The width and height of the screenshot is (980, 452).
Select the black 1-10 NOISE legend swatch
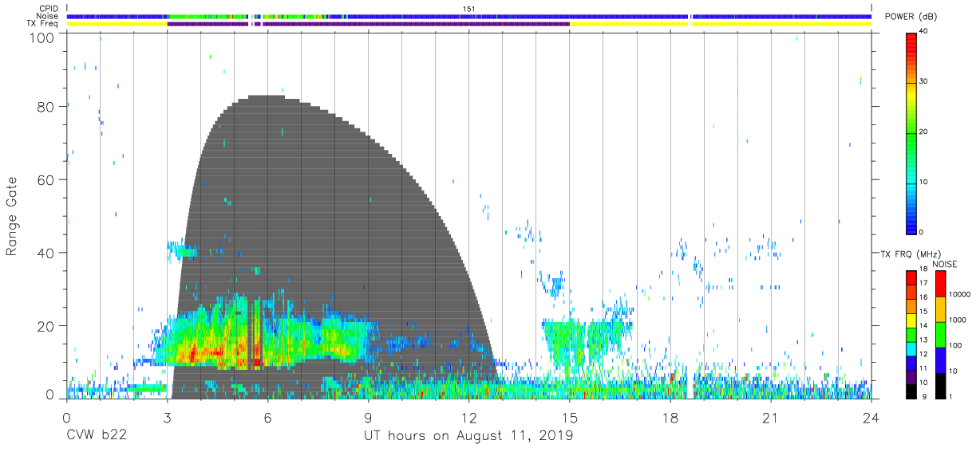940,385
